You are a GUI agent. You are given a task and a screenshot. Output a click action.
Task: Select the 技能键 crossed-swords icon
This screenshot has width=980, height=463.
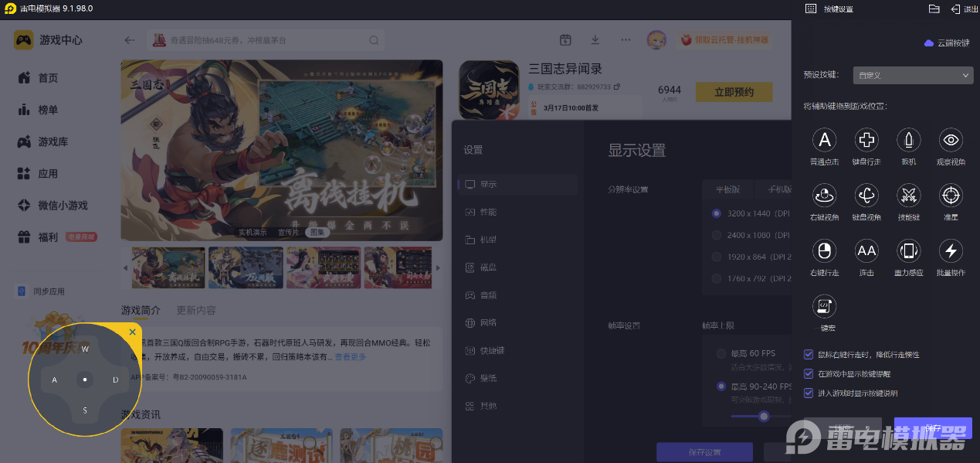909,196
